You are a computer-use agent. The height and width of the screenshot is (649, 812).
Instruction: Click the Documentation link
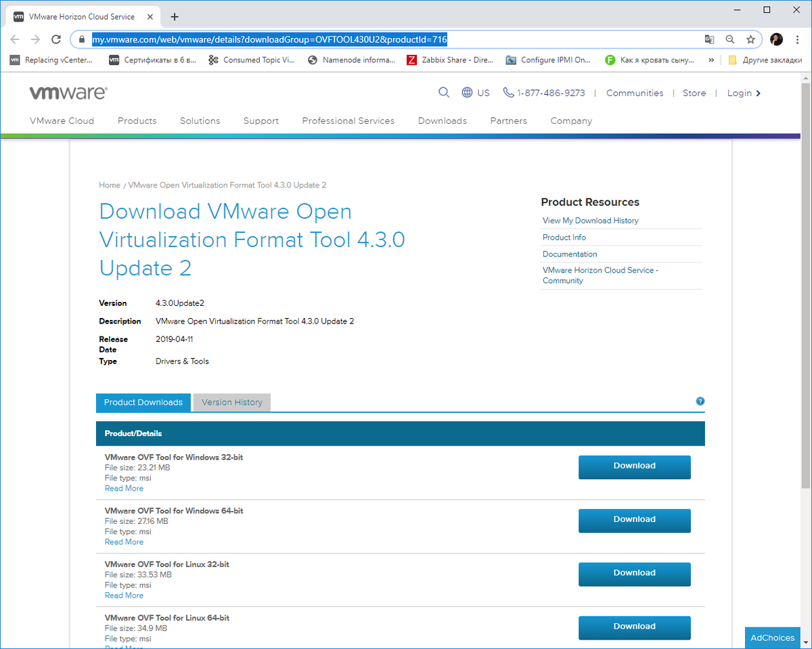pos(570,254)
